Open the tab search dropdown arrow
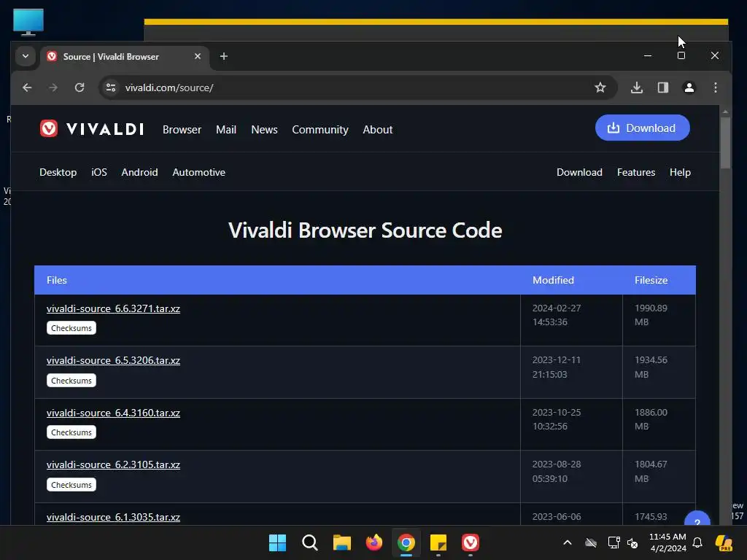Screen dimensions: 747x560 (26, 56)
